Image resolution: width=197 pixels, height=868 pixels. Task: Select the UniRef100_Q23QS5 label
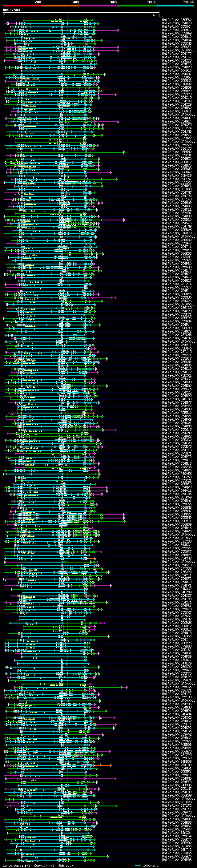[x=176, y=853]
